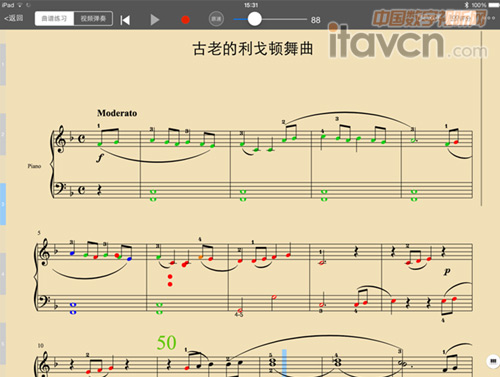Click the tempo slider knob
The image size is (500, 377).
255,19
